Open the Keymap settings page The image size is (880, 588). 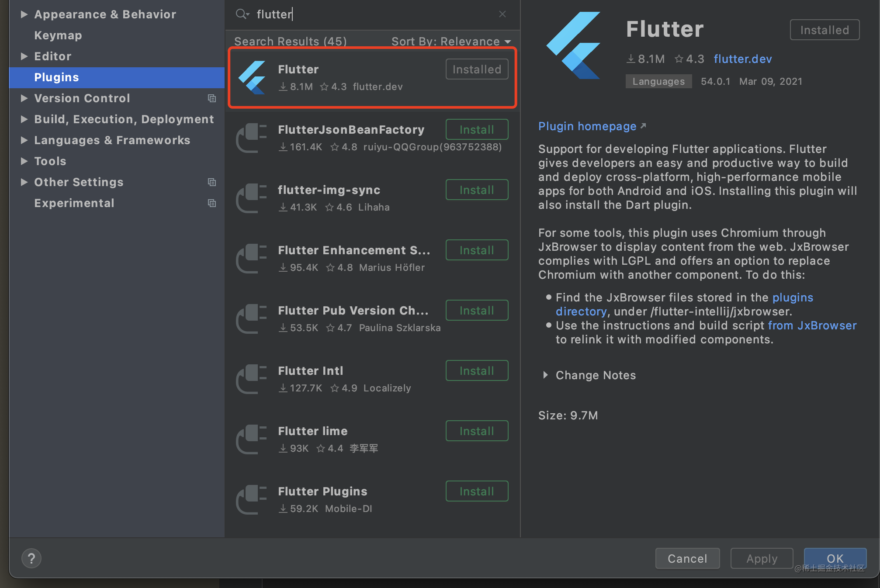(x=58, y=35)
